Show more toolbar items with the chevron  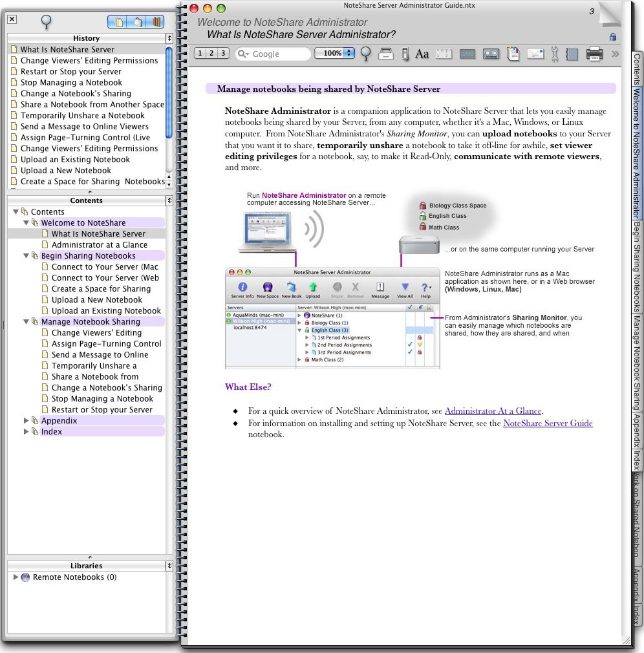click(x=615, y=54)
